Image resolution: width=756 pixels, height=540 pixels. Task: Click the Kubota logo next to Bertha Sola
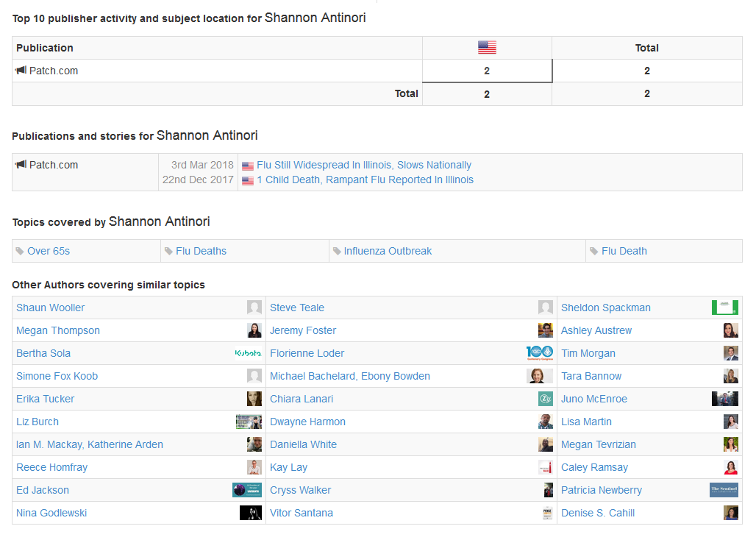248,353
